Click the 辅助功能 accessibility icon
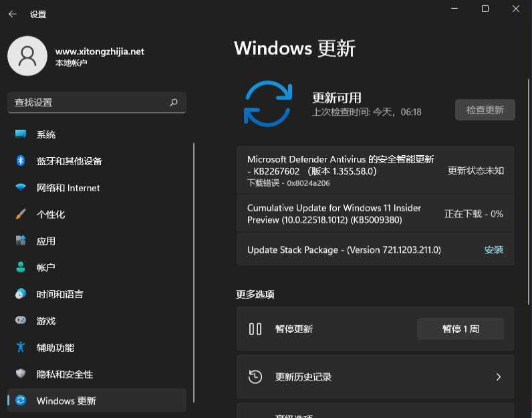The image size is (532, 418). [21, 347]
